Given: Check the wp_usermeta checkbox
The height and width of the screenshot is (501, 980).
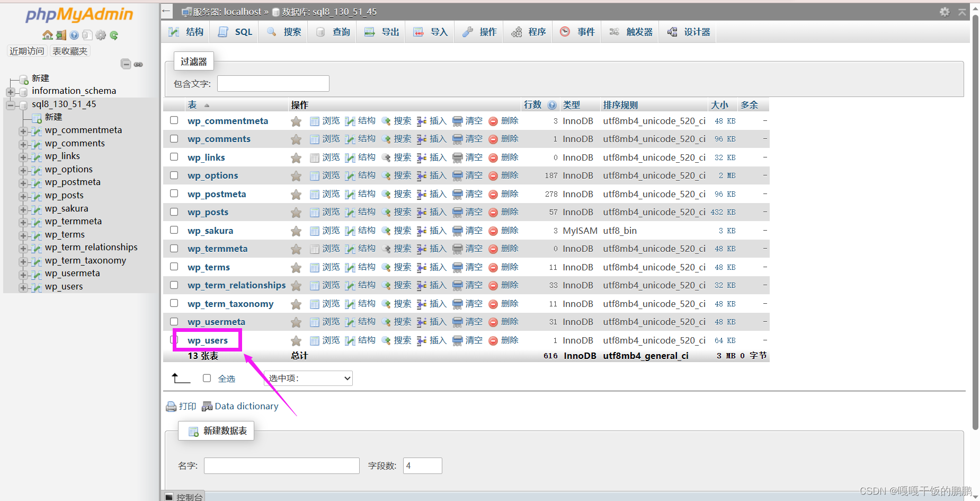Looking at the screenshot, I should coord(174,321).
